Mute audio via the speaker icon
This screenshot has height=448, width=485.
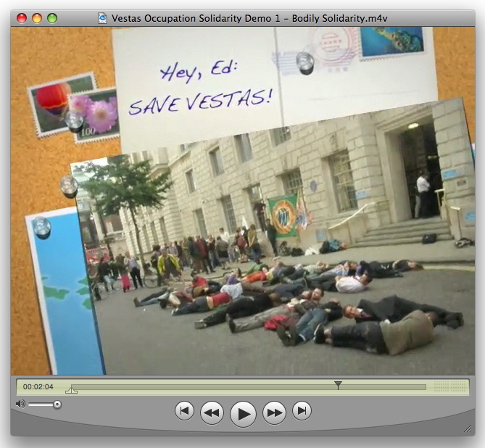(x=20, y=404)
